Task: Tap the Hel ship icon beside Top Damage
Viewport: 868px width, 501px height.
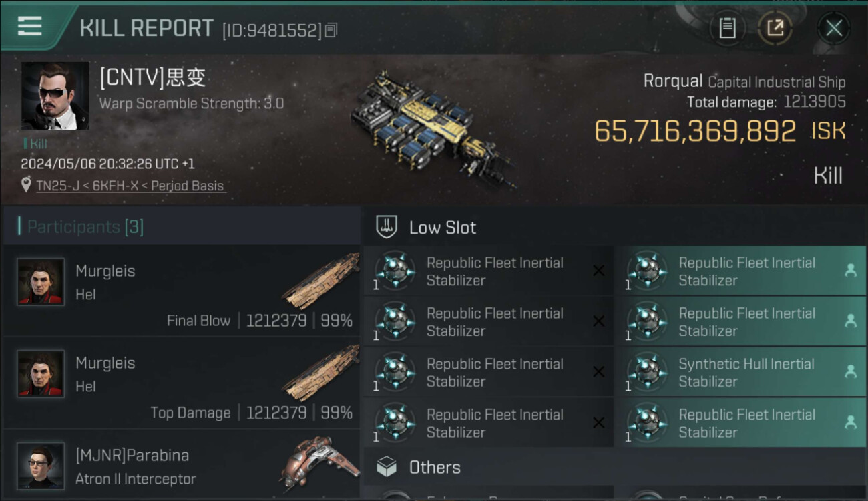Action: [x=322, y=373]
